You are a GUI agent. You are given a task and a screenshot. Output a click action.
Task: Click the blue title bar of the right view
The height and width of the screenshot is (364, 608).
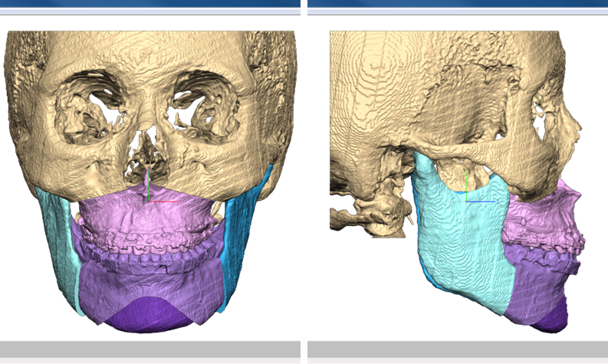(x=457, y=3)
